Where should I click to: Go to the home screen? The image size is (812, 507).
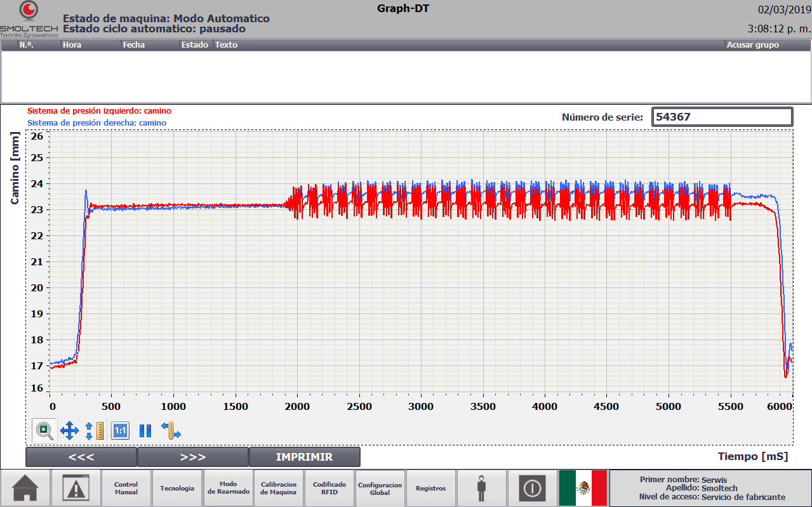coord(25,488)
